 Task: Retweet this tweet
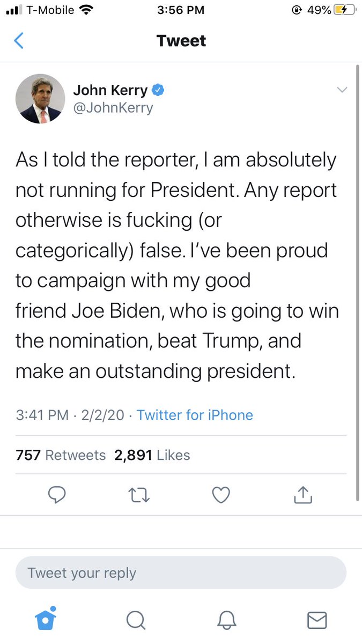[x=139, y=495]
